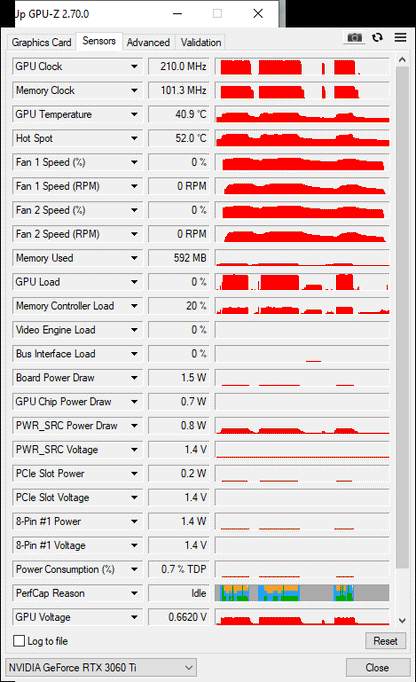Click the Idle PerfCap Reason value
The height and width of the screenshot is (682, 416).
(178, 593)
